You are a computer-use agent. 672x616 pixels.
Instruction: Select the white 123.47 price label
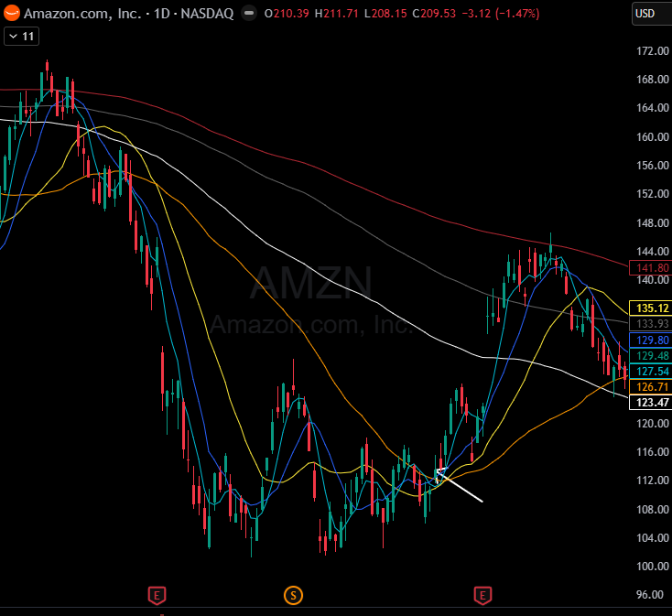click(651, 403)
